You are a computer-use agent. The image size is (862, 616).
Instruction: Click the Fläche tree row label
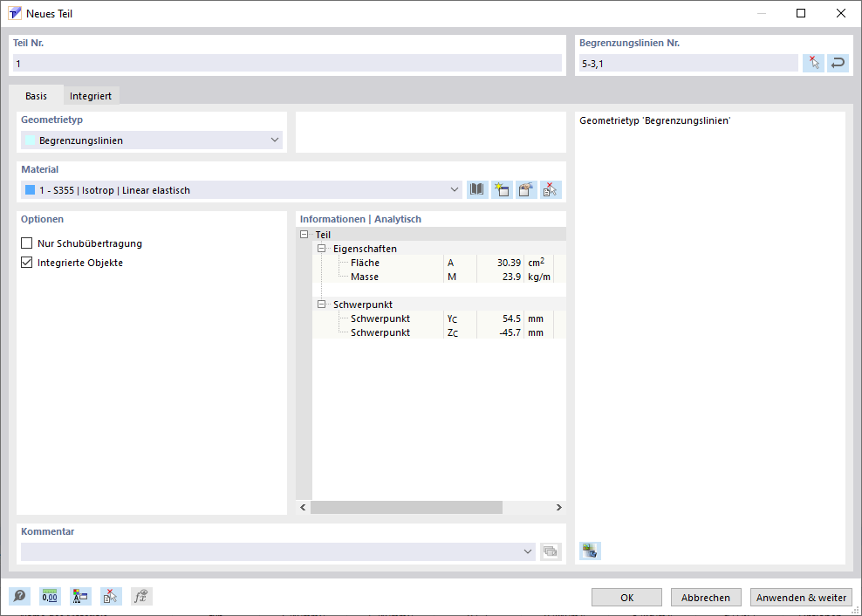pos(365,263)
